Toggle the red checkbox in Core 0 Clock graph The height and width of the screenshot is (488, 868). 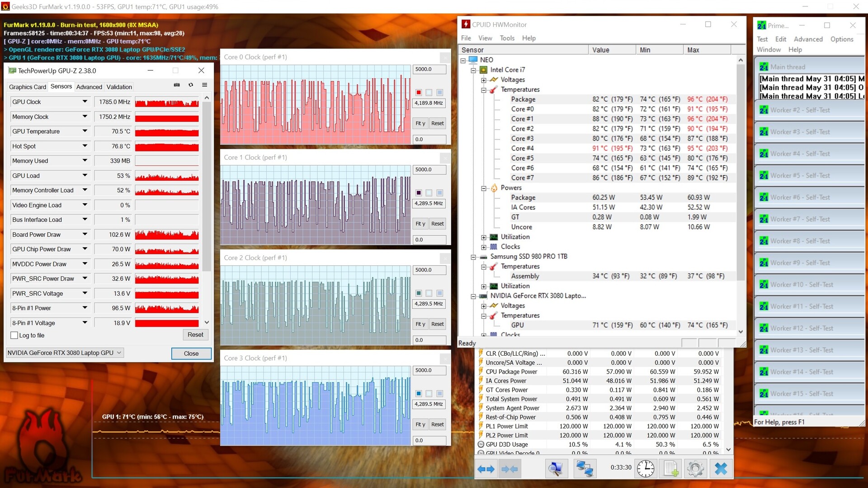click(419, 93)
